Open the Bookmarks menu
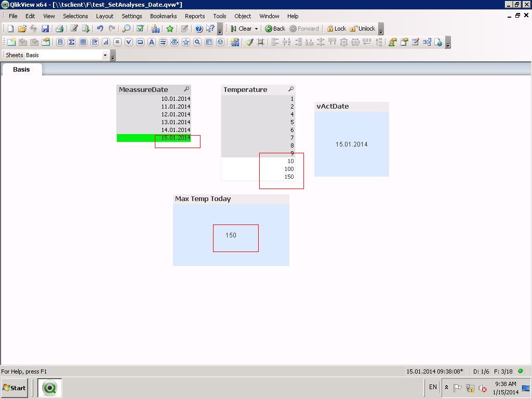The width and height of the screenshot is (532, 399). pyautogui.click(x=163, y=16)
